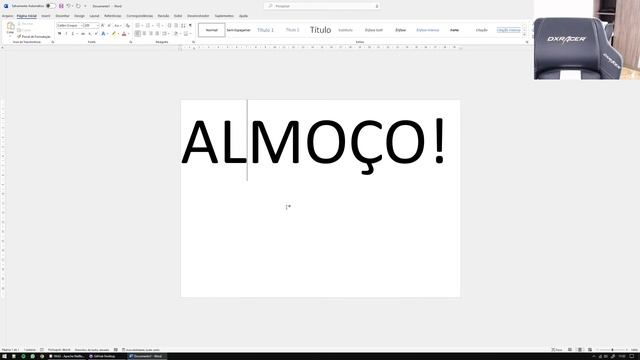This screenshot has height=360, width=640.
Task: Open the font size combo box
Action: pos(91,25)
